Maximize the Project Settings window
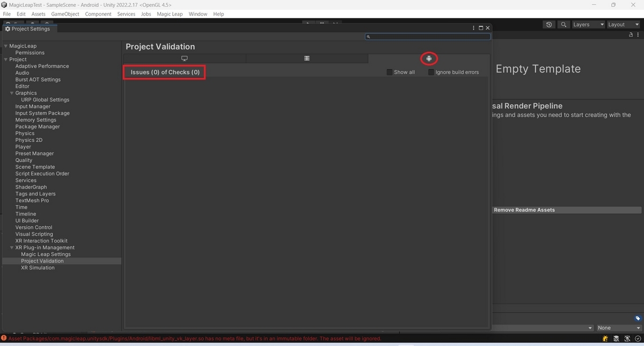Viewport: 644px width, 346px height. pyautogui.click(x=480, y=28)
